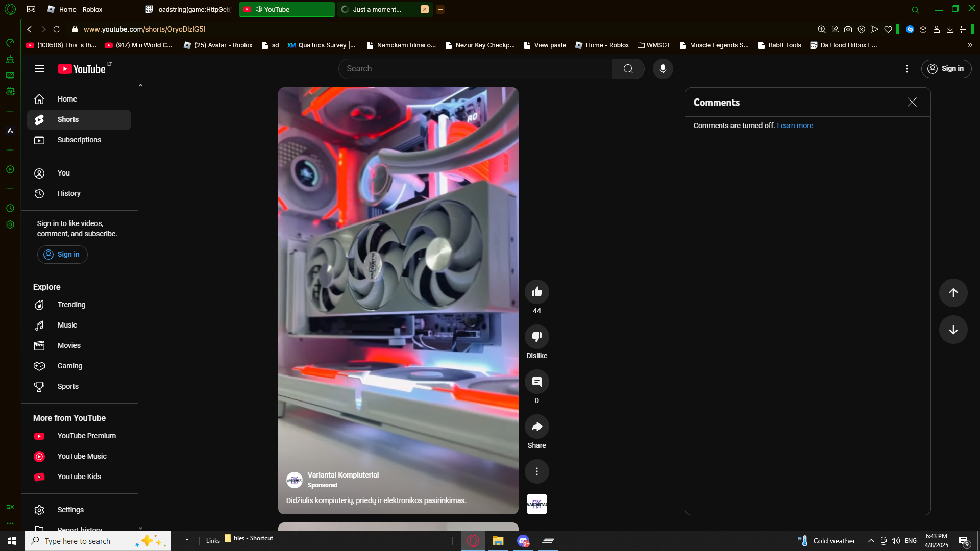Like the Short with thumbs up
This screenshot has width=980, height=551.
(x=536, y=292)
